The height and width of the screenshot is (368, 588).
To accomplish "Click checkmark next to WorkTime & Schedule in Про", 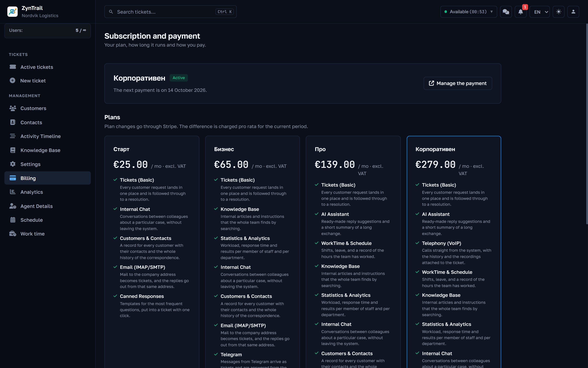I will pos(317,243).
